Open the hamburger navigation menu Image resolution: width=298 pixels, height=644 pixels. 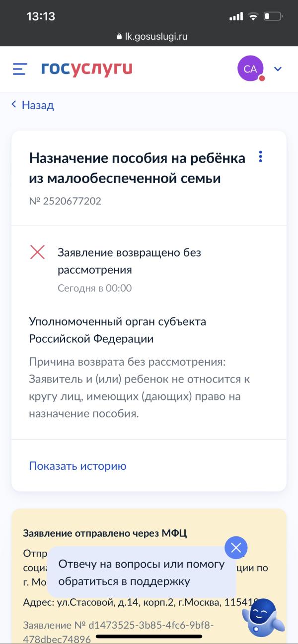click(x=19, y=69)
